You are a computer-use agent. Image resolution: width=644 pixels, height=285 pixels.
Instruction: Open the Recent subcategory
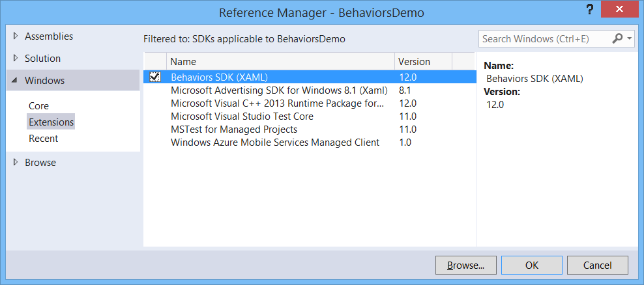tap(43, 139)
